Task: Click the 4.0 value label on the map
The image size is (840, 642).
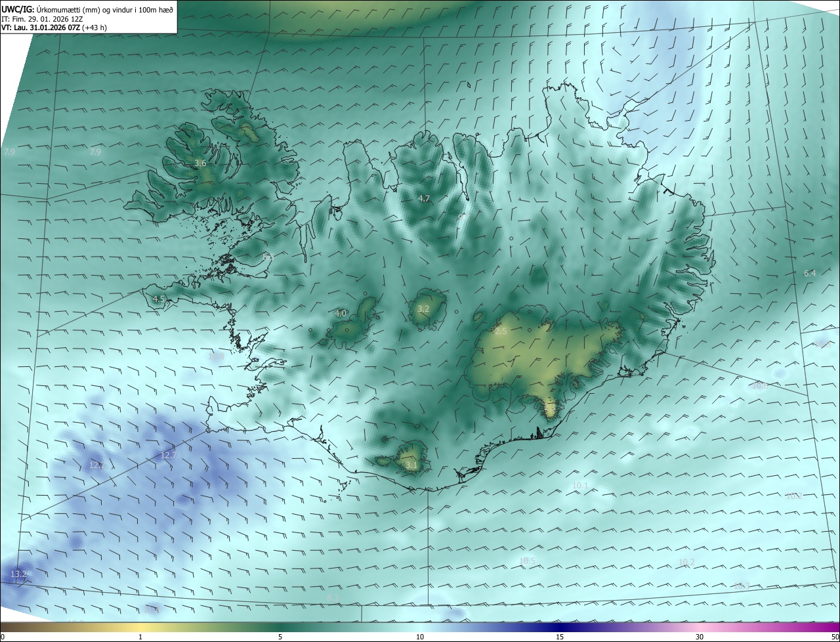Action: tap(341, 314)
